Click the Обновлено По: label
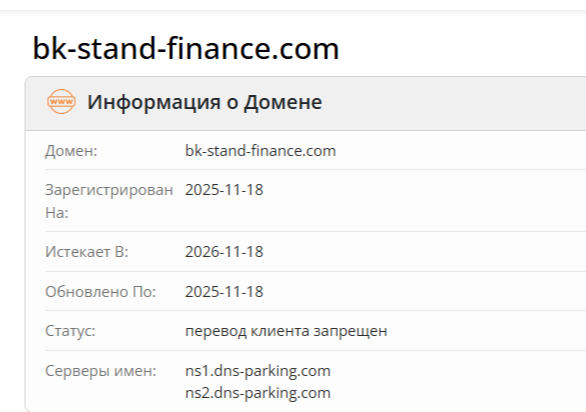The image size is (586, 412). click(101, 292)
